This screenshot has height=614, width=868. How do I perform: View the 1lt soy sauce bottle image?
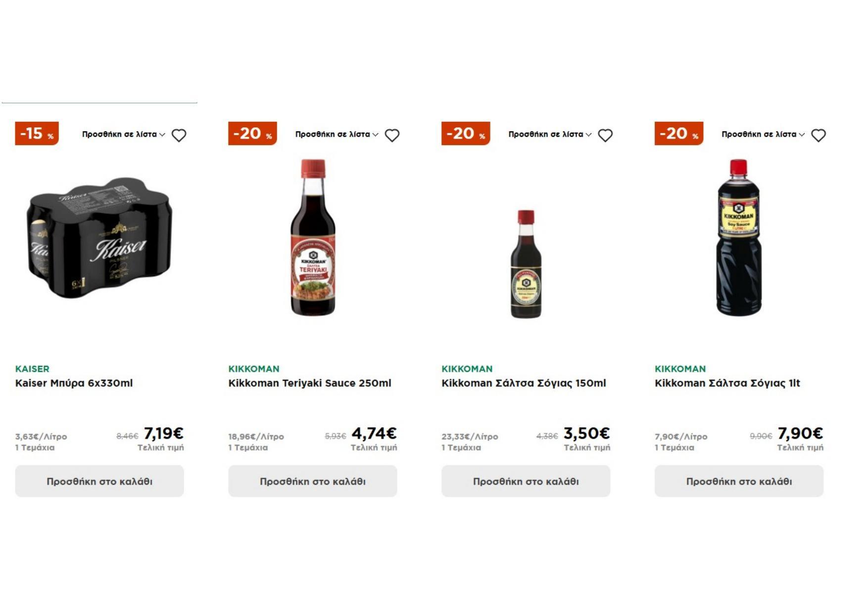pos(739,238)
